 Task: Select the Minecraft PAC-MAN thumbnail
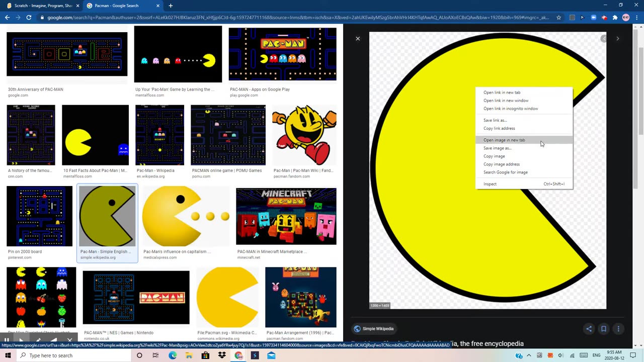click(x=286, y=216)
